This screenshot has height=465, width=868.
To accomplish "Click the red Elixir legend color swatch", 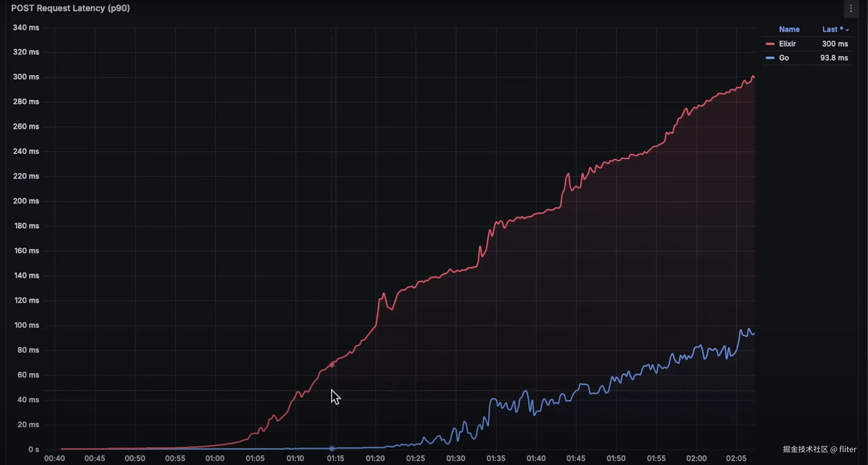I will pos(770,44).
